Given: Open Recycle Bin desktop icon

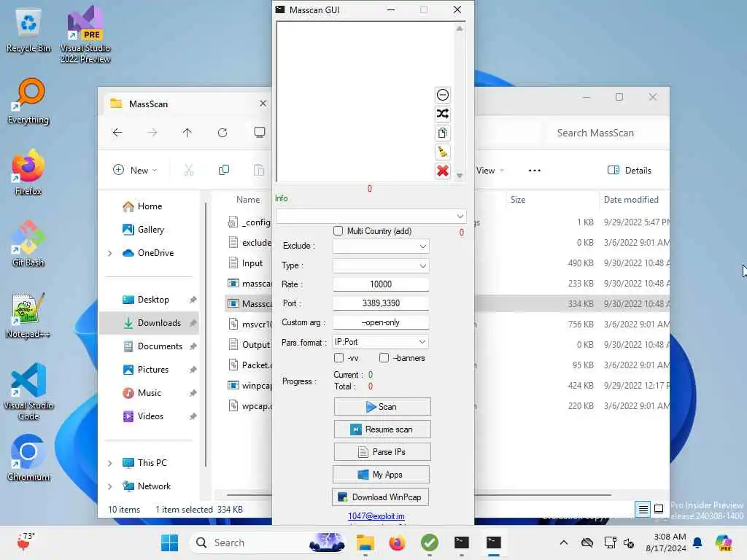Looking at the screenshot, I should coord(28,31).
